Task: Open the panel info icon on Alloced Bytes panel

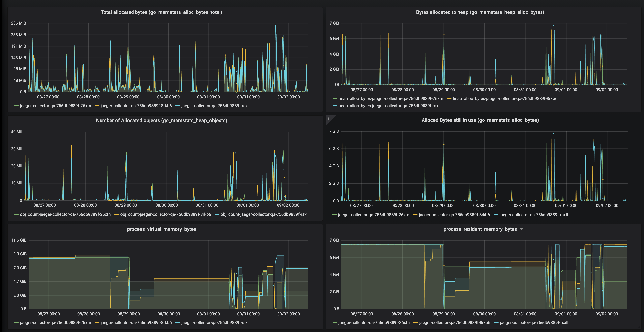Action: pyautogui.click(x=329, y=119)
